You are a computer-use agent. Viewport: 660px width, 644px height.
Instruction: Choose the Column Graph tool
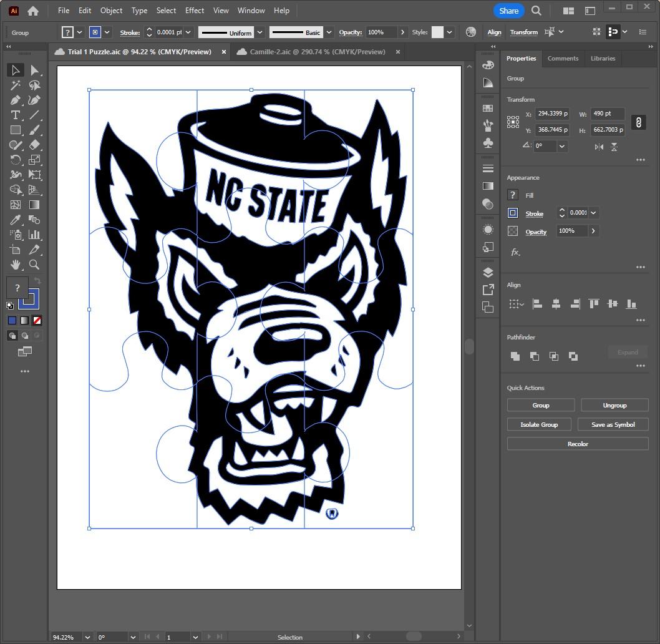pos(34,235)
